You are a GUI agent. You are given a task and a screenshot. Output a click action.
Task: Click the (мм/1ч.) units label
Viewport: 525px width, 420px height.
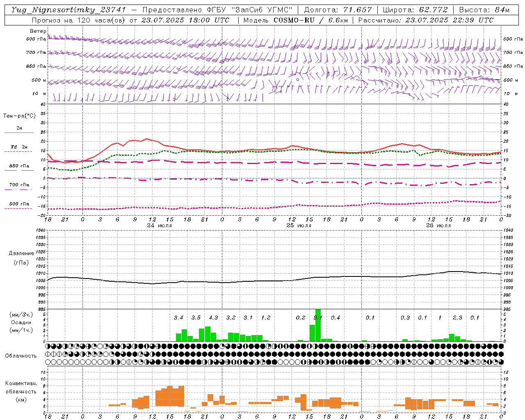(x=21, y=330)
